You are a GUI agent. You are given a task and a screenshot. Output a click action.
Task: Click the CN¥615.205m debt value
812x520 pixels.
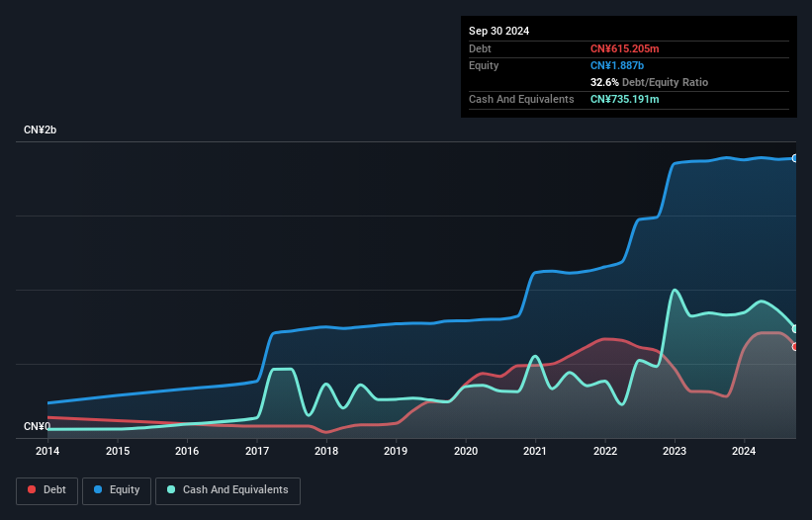624,48
